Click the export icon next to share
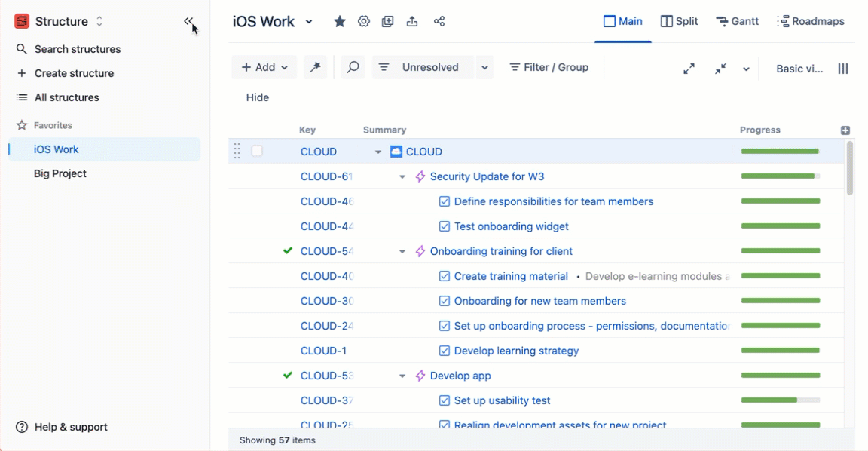 coord(412,21)
